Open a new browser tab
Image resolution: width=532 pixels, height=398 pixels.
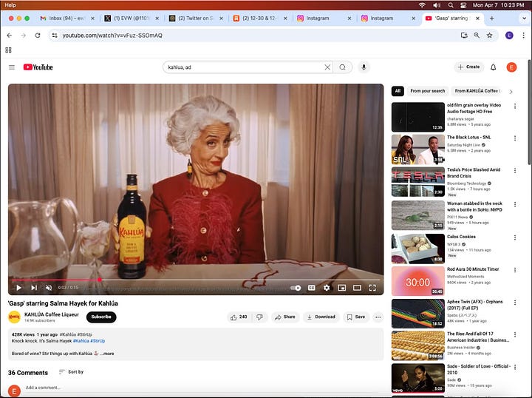click(x=491, y=18)
